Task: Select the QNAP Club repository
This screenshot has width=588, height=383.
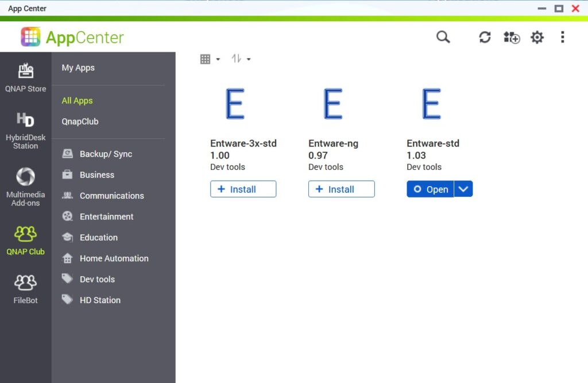Action: [x=25, y=241]
